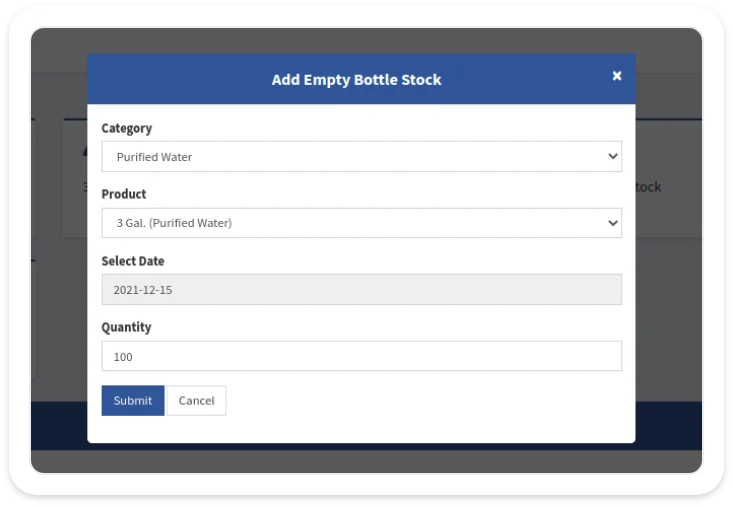Click the partially hidden 'tock' text behind dialog
This screenshot has width=733, height=507.
point(648,187)
